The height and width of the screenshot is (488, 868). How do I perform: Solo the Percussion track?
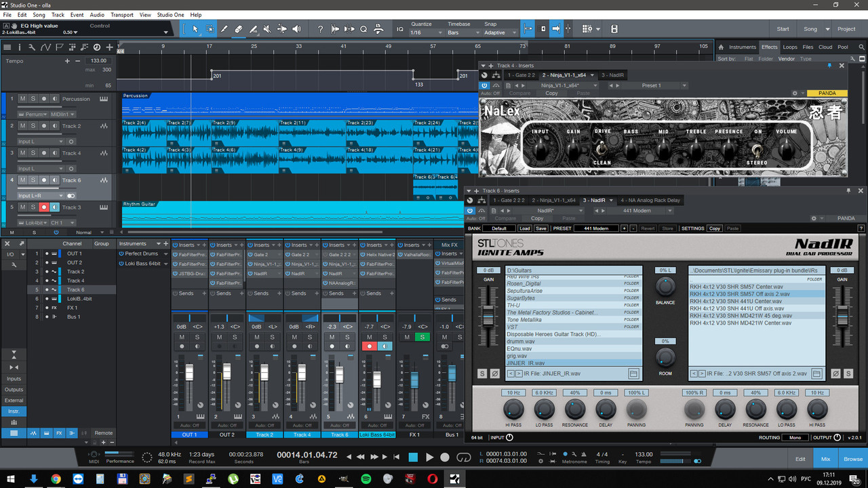pyautogui.click(x=33, y=99)
